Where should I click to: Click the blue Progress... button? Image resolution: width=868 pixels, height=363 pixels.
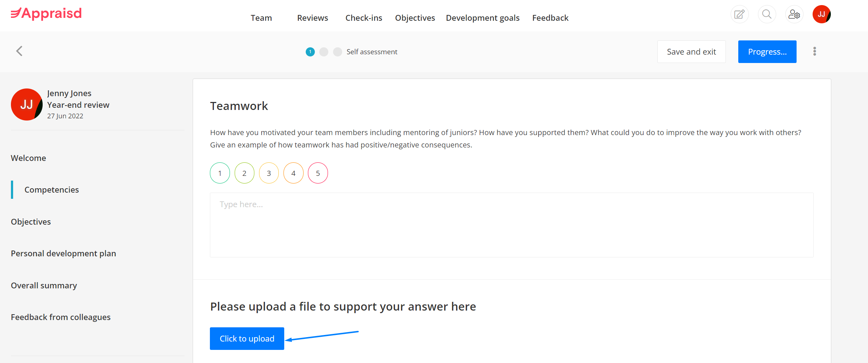(x=767, y=52)
